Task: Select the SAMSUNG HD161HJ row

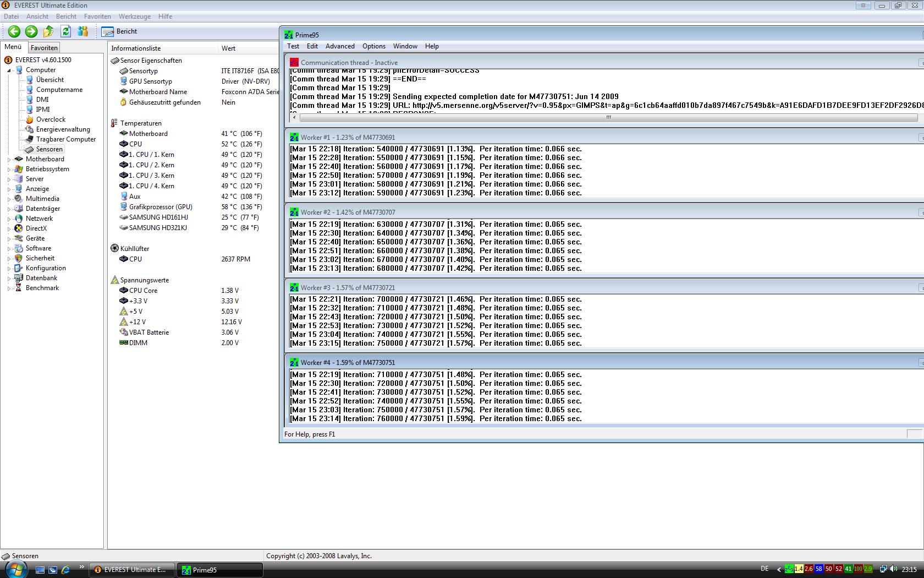Action: tap(194, 217)
